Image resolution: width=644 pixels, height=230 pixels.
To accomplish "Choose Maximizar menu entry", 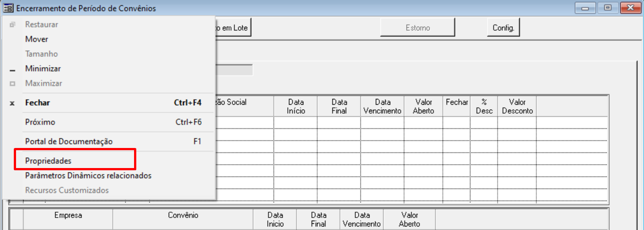I will click(109, 83).
